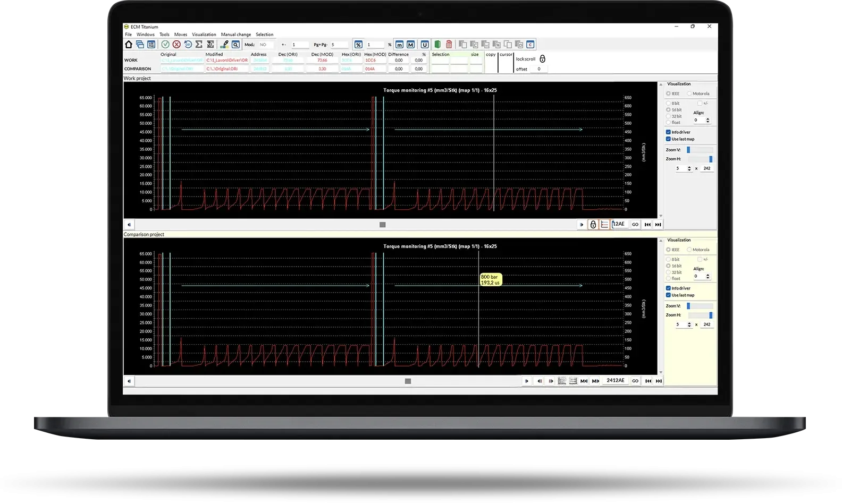The height and width of the screenshot is (504, 842).
Task: Open the Visualization menu
Action: coord(204,35)
